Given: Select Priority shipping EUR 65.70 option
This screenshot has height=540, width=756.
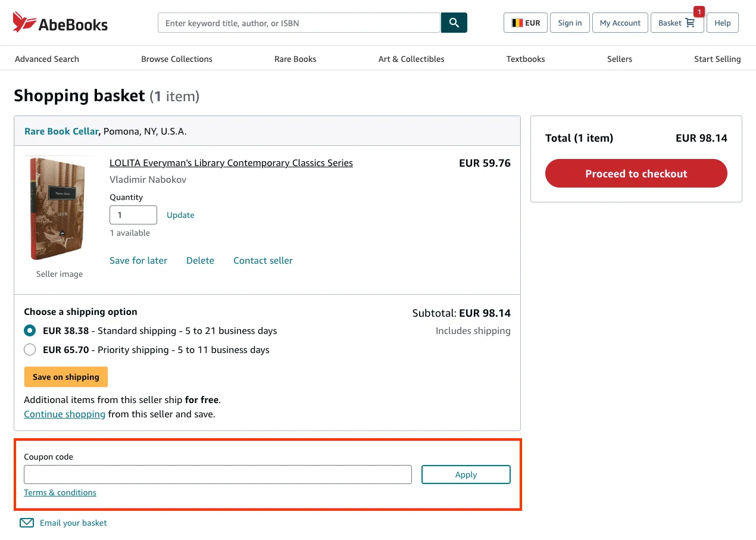Looking at the screenshot, I should pyautogui.click(x=30, y=349).
